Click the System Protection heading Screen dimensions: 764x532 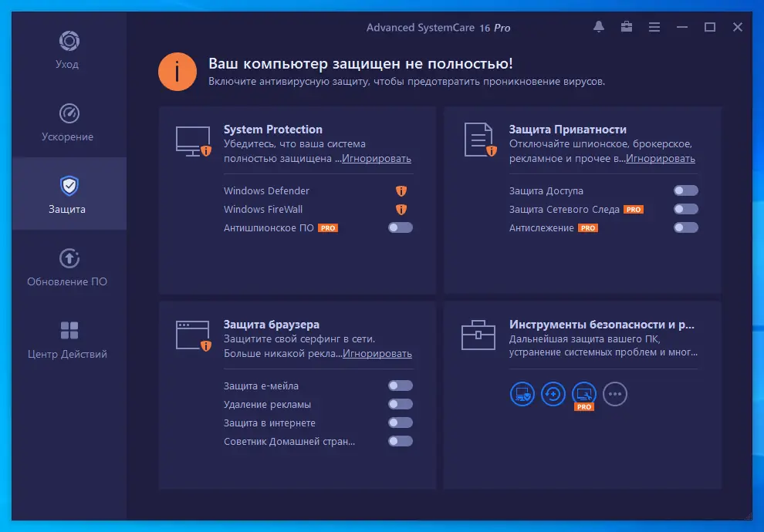tap(273, 130)
